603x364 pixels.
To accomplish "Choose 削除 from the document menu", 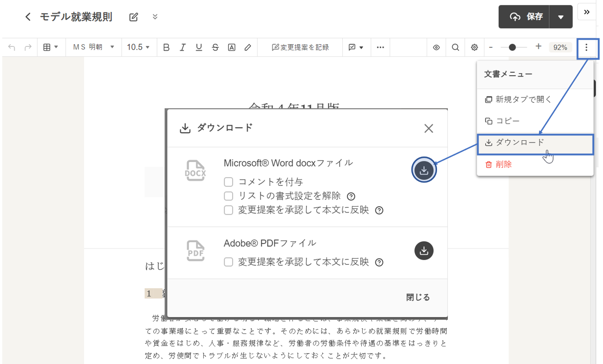I will [503, 165].
